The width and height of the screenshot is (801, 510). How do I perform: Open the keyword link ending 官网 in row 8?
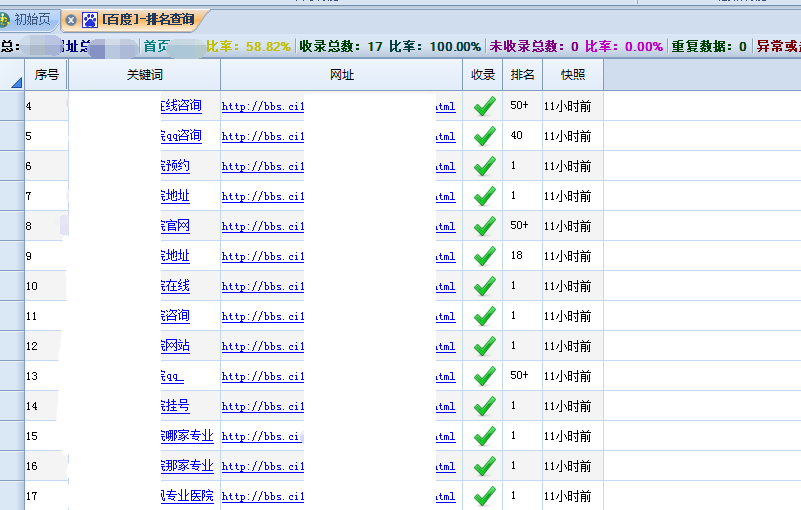[x=175, y=226]
